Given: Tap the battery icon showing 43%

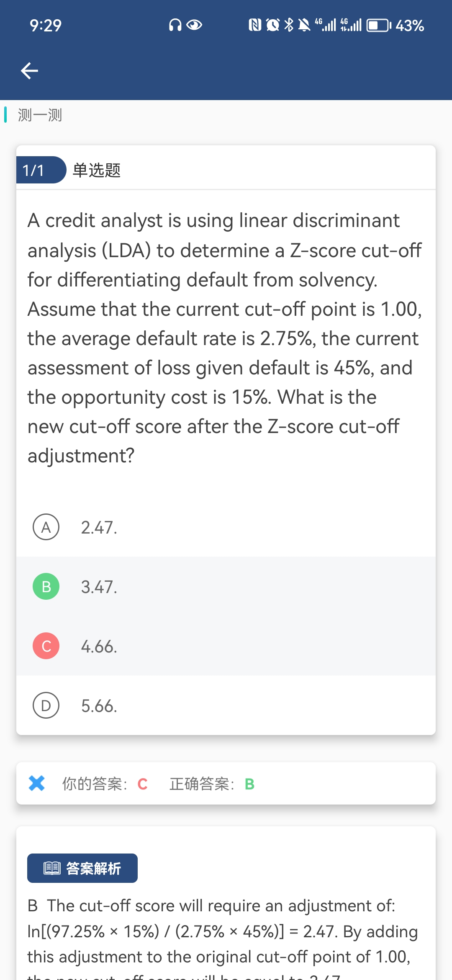Looking at the screenshot, I should (x=379, y=26).
